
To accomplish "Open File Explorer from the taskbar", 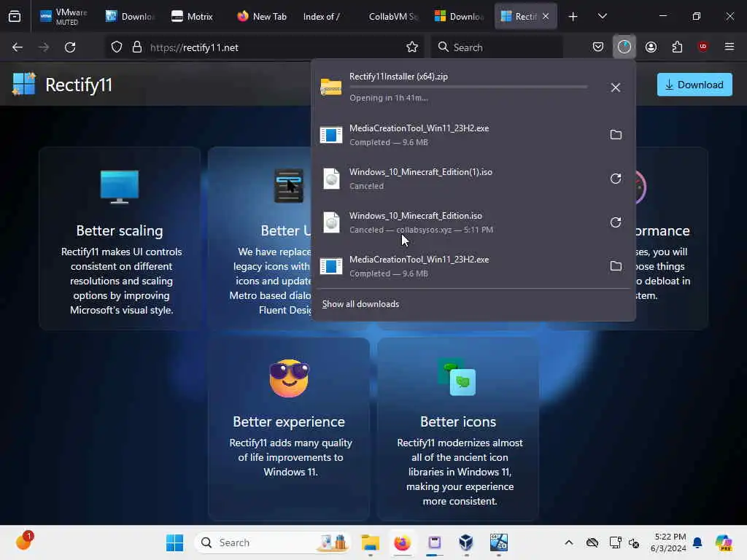I will pyautogui.click(x=370, y=542).
